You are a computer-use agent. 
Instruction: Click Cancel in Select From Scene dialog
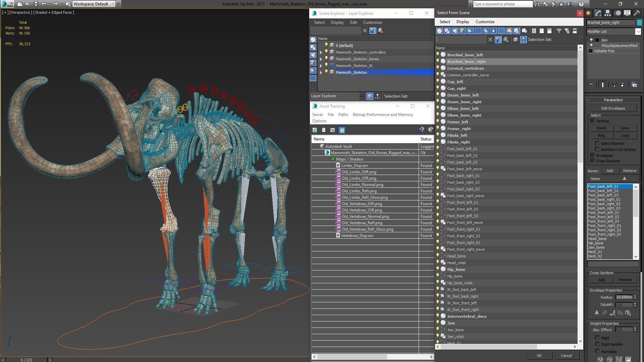point(566,356)
